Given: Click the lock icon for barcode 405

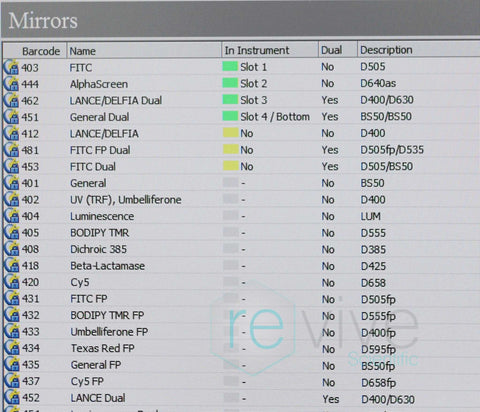Looking at the screenshot, I should [x=11, y=233].
